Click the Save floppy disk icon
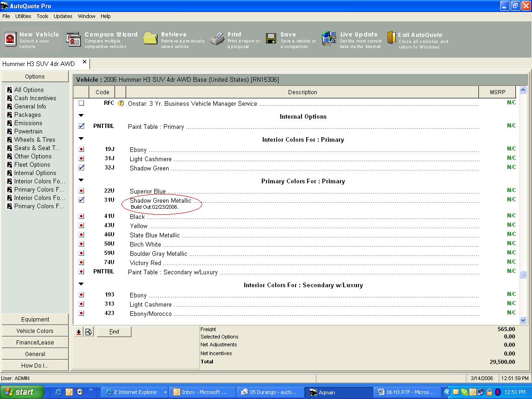The width and height of the screenshot is (532, 399). (x=271, y=38)
